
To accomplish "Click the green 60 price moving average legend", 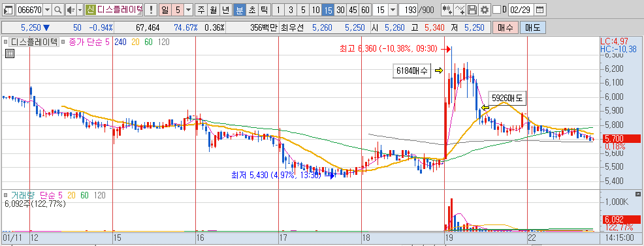I will coord(148,42).
